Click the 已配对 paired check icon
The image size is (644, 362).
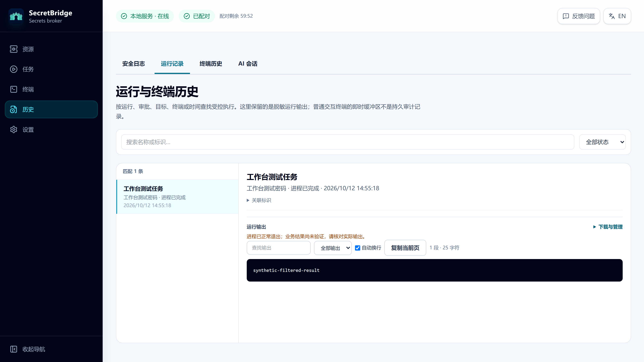tap(187, 16)
